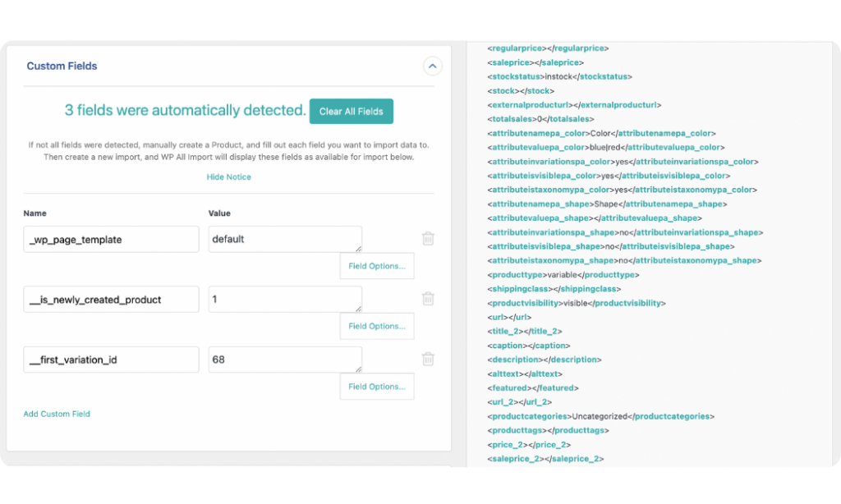The height and width of the screenshot is (504, 841).
Task: Focus the __is_newly_created_product name field
Action: click(111, 299)
